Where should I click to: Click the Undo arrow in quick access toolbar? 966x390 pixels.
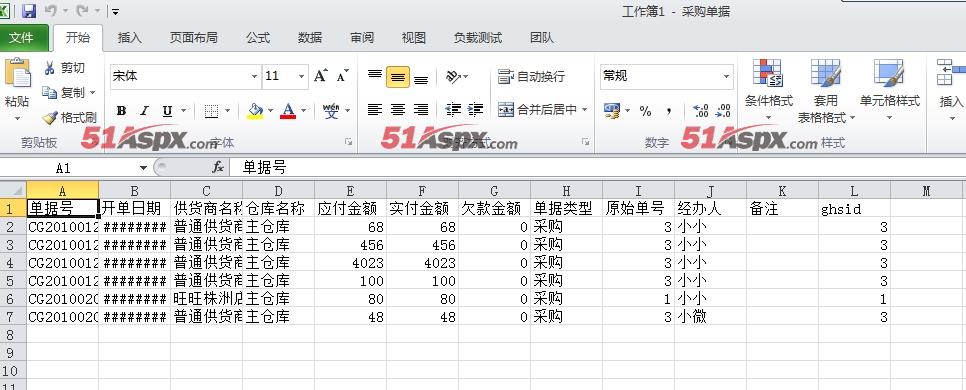pos(51,10)
